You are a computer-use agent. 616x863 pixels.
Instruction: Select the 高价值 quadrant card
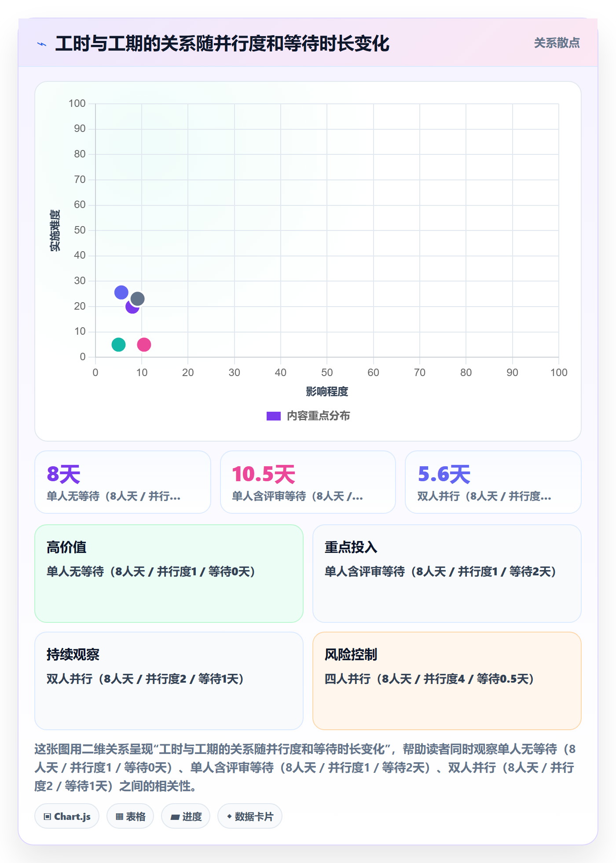169,574
